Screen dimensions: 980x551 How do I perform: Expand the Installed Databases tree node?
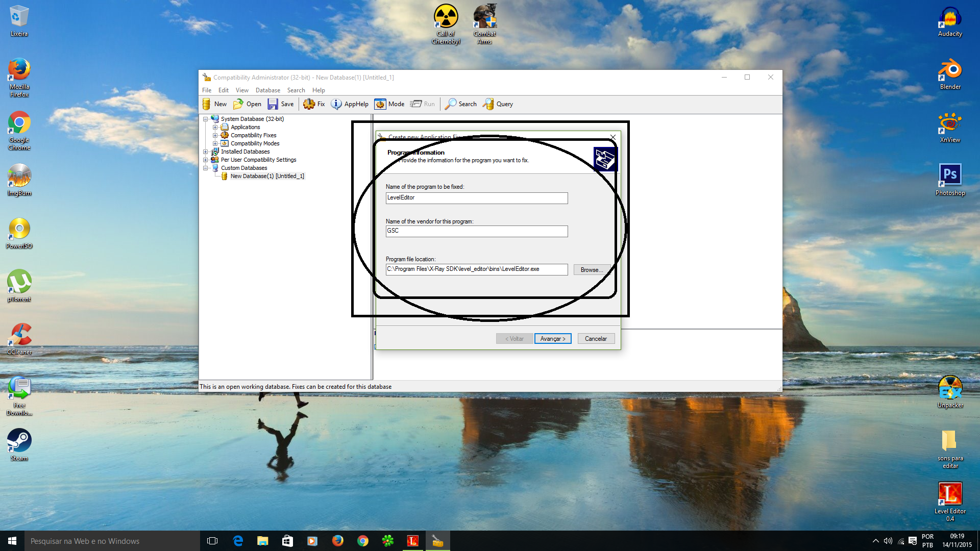(x=206, y=152)
